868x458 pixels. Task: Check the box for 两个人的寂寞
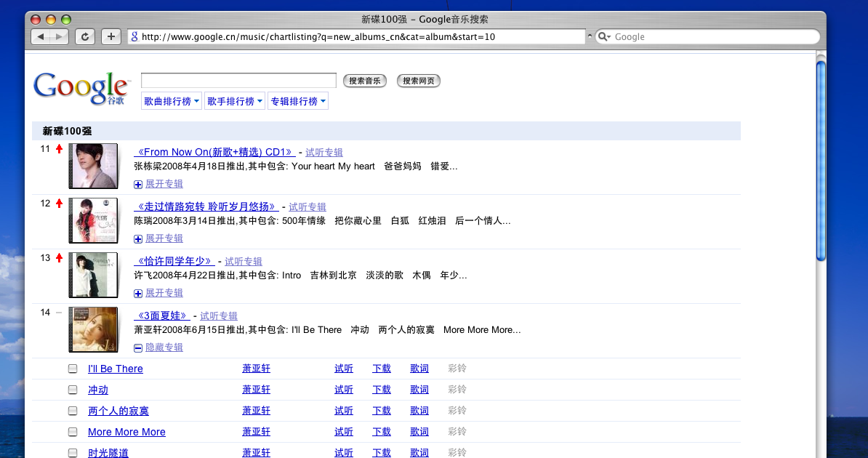tap(73, 411)
